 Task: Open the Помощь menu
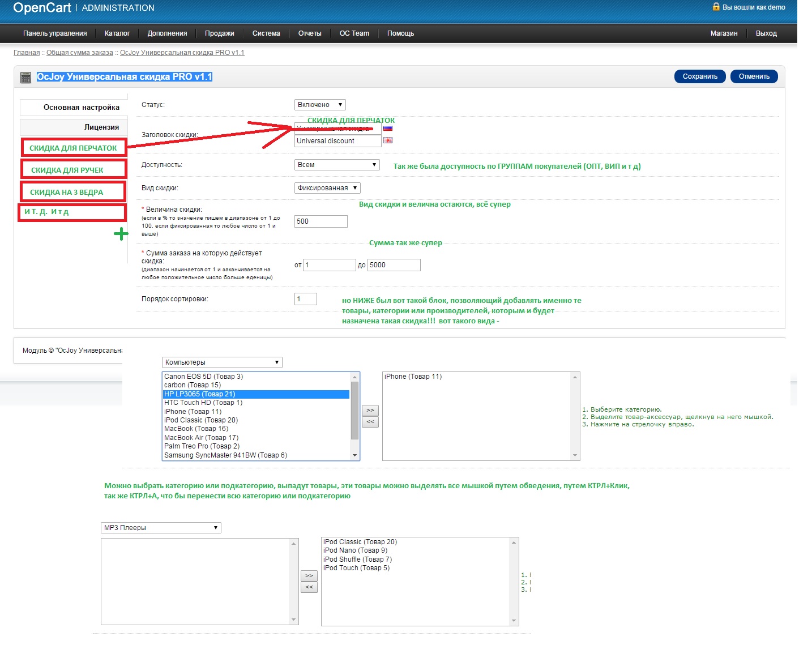tap(401, 33)
